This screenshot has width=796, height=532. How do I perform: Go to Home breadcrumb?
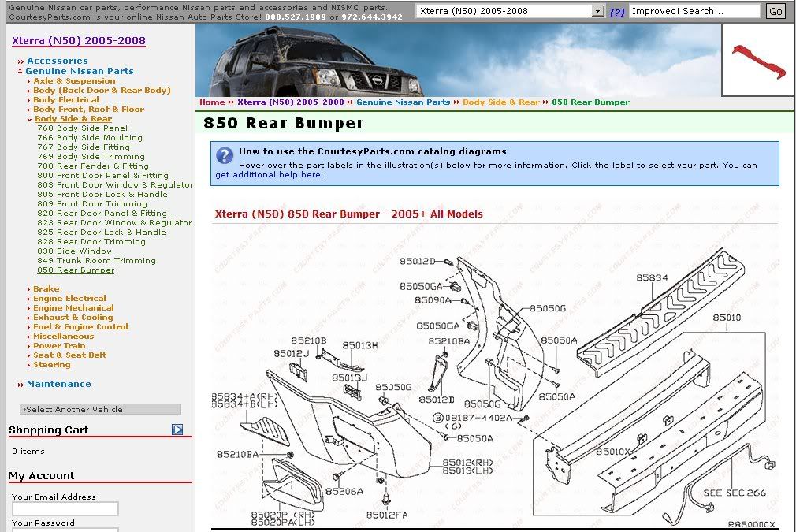pyautogui.click(x=212, y=102)
